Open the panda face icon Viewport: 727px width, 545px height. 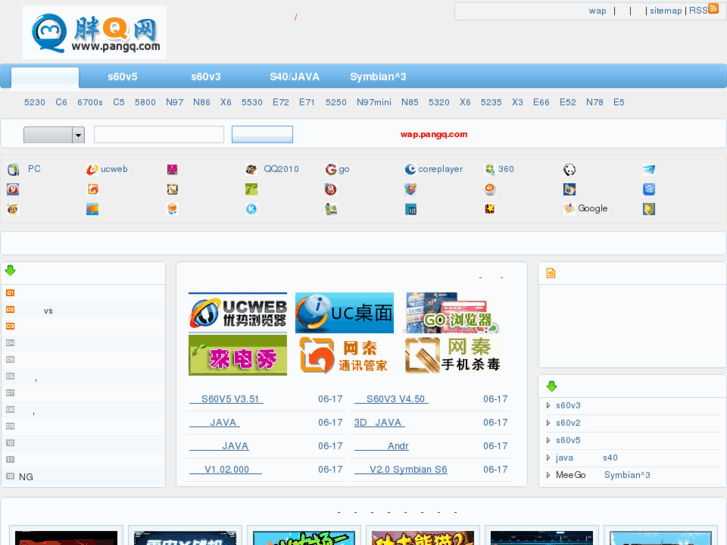coord(569,170)
